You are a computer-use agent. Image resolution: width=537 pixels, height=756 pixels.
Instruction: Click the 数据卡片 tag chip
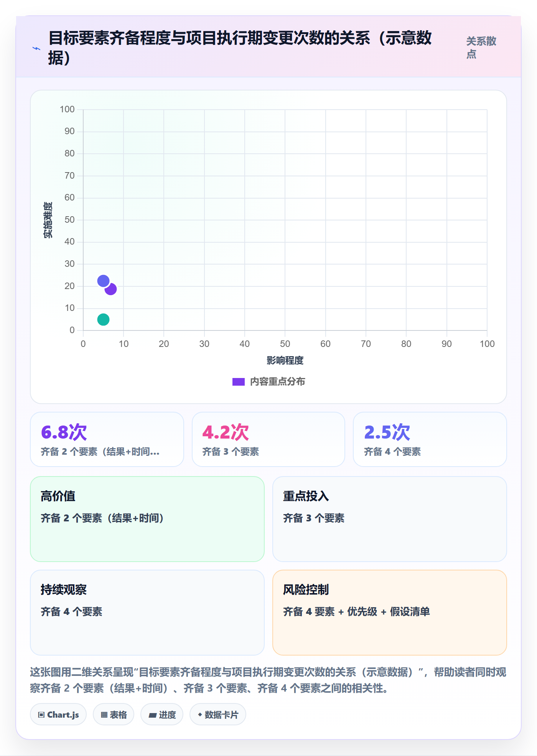point(218,715)
